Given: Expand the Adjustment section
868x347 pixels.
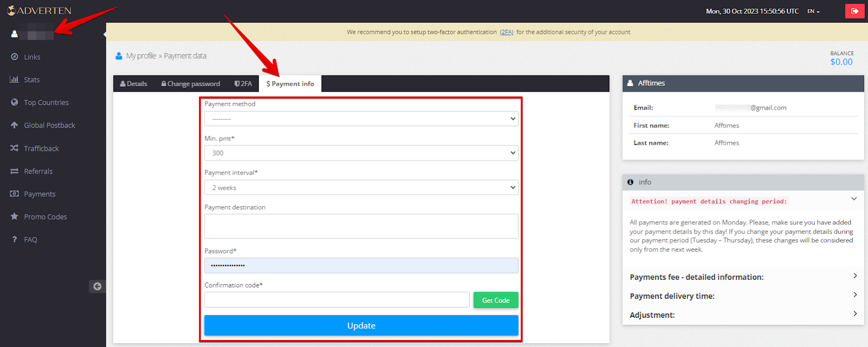Looking at the screenshot, I should coord(743,315).
